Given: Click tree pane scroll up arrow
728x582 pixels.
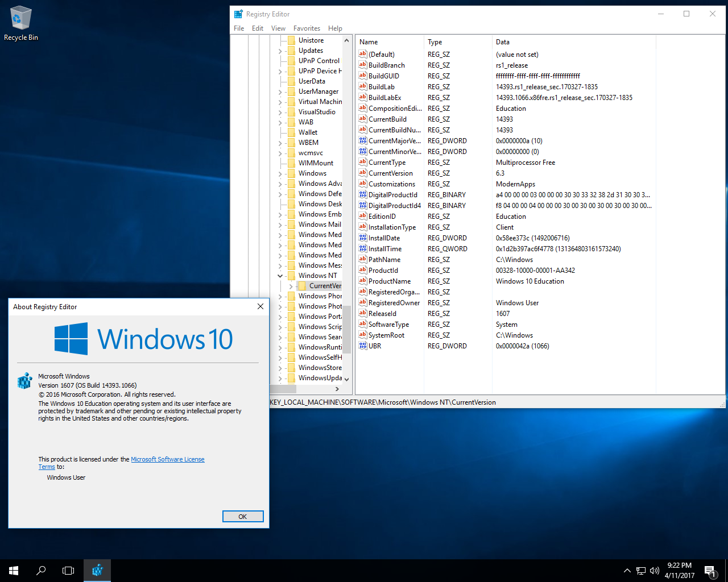Looking at the screenshot, I should click(346, 40).
